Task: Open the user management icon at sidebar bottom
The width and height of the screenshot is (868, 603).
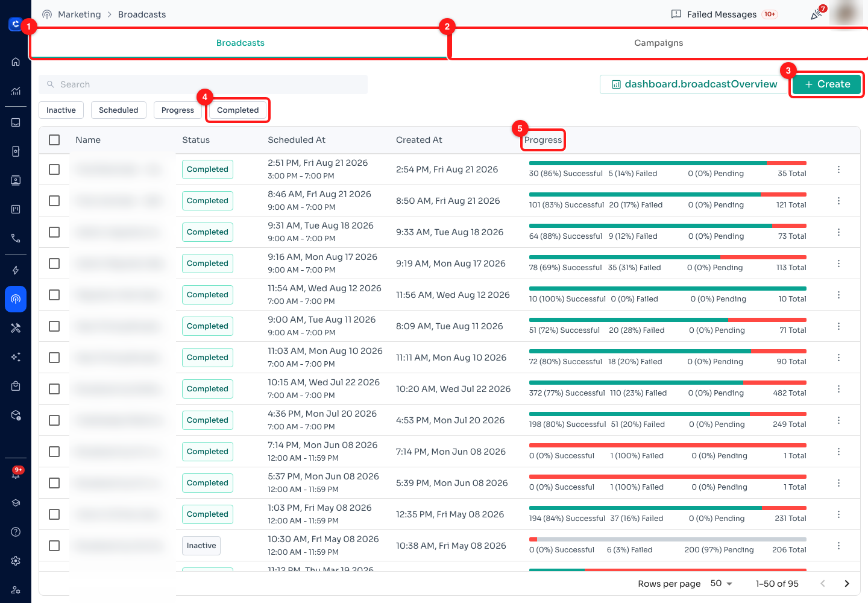Action: 16,590
